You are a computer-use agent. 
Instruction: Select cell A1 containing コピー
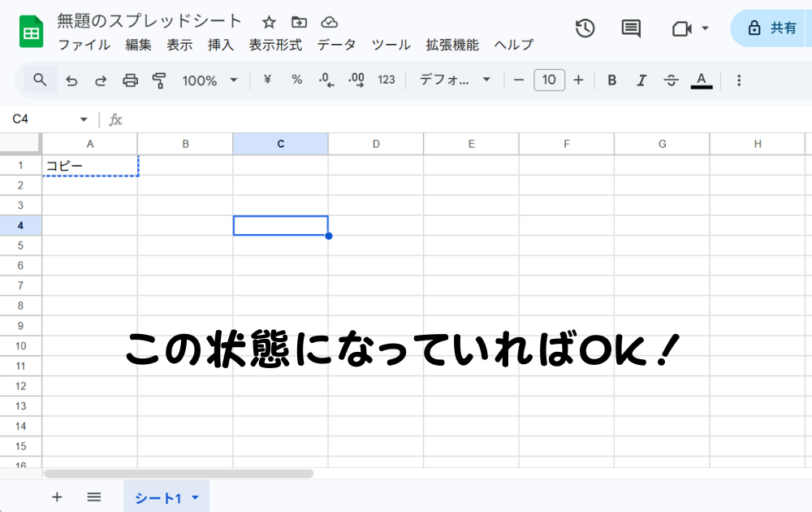tap(90, 166)
